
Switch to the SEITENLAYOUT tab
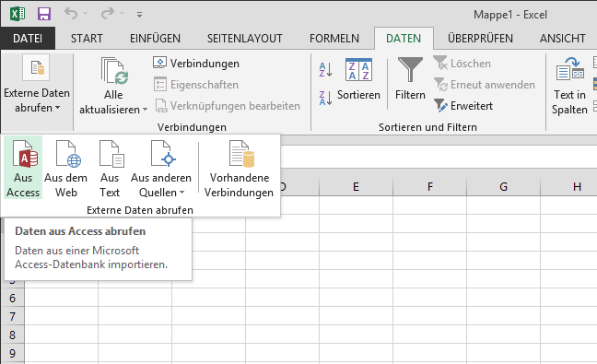pyautogui.click(x=245, y=38)
